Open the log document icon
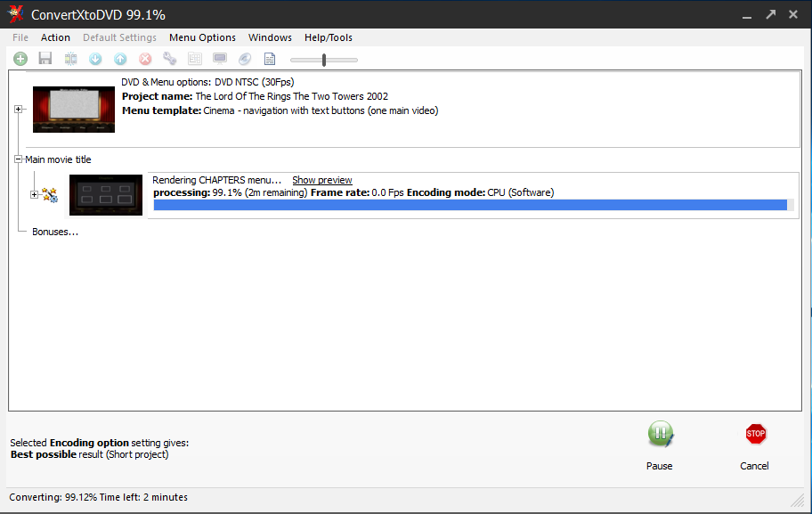The image size is (812, 514). [x=270, y=59]
